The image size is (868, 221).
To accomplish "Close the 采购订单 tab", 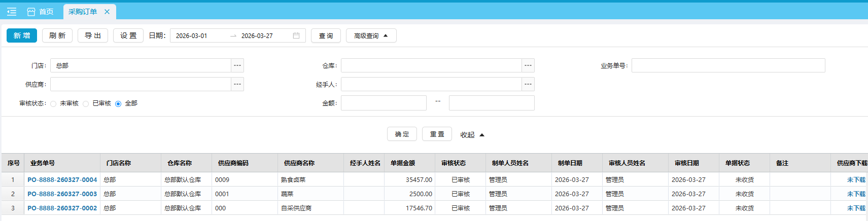I will (107, 12).
